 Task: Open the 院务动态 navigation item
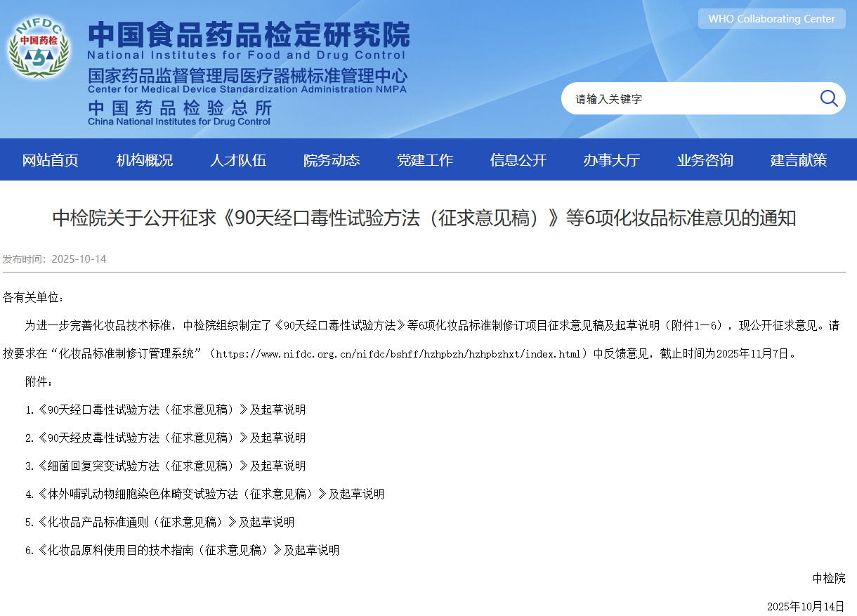332,160
